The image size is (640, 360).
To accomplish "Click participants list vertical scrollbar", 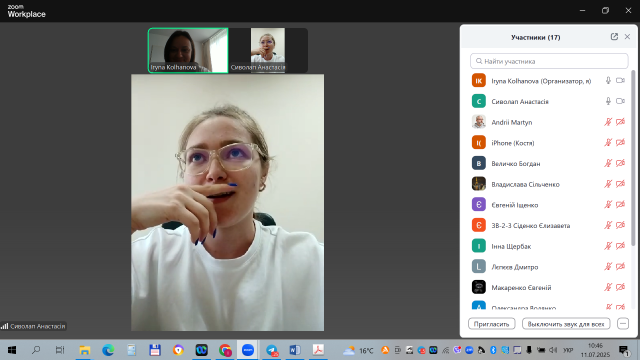I will tap(633, 158).
